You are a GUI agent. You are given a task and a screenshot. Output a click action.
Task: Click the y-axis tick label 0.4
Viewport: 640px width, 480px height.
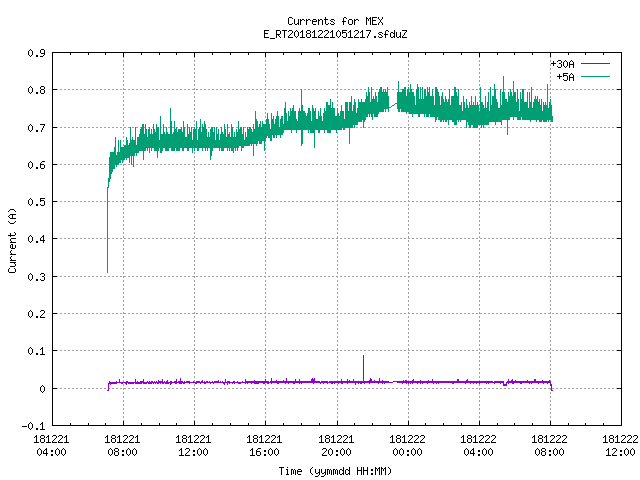pyautogui.click(x=36, y=239)
